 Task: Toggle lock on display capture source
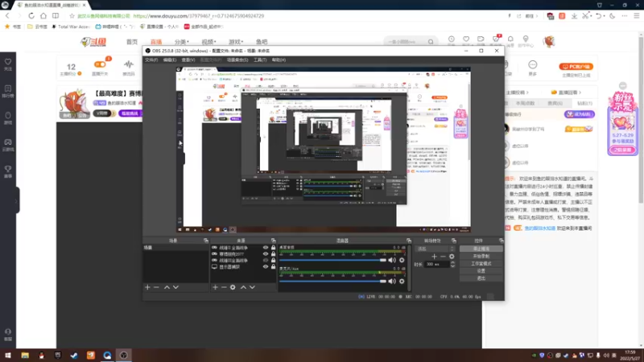[x=273, y=267]
